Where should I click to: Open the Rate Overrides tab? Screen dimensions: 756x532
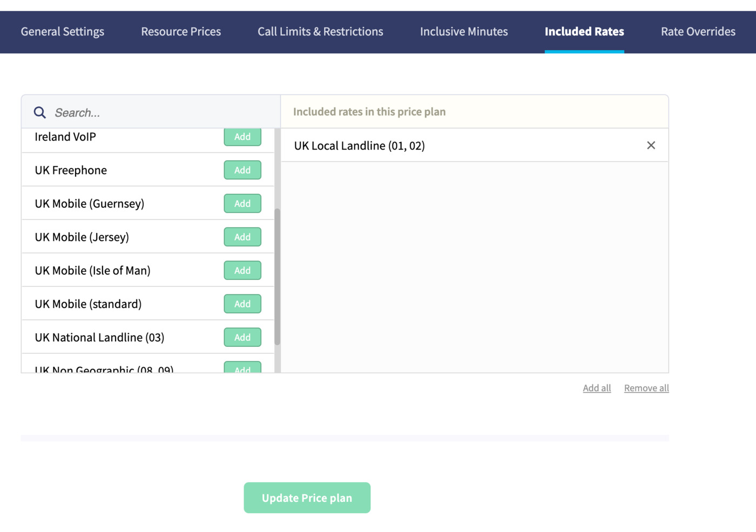(698, 32)
